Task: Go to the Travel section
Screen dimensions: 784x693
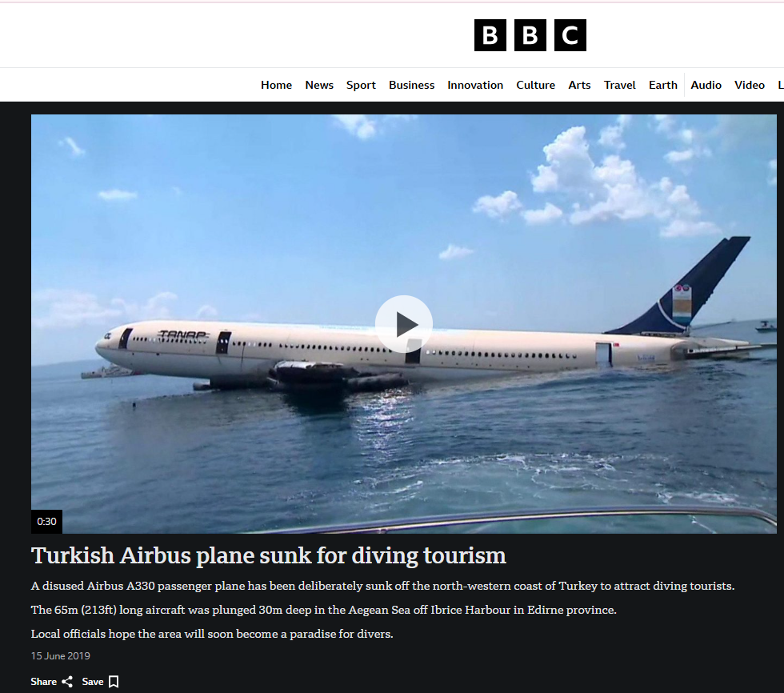Action: pos(619,85)
